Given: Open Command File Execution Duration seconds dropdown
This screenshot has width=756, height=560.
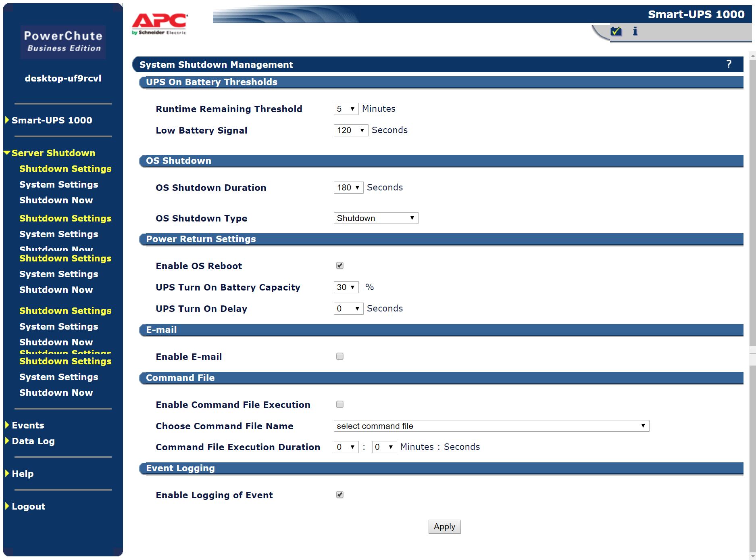Looking at the screenshot, I should pos(384,447).
